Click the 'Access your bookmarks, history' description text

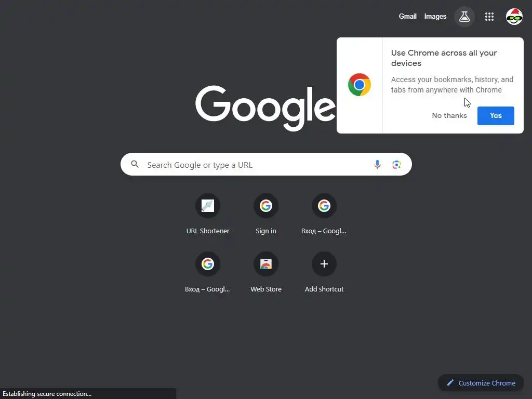pos(452,85)
